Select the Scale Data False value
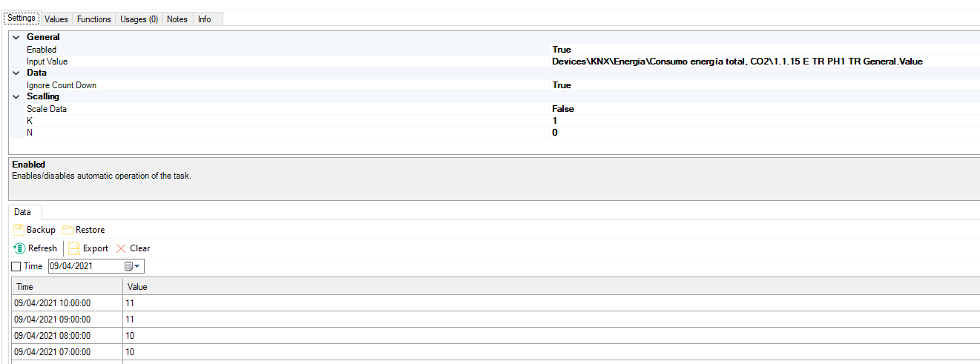980x364 pixels. pos(563,109)
